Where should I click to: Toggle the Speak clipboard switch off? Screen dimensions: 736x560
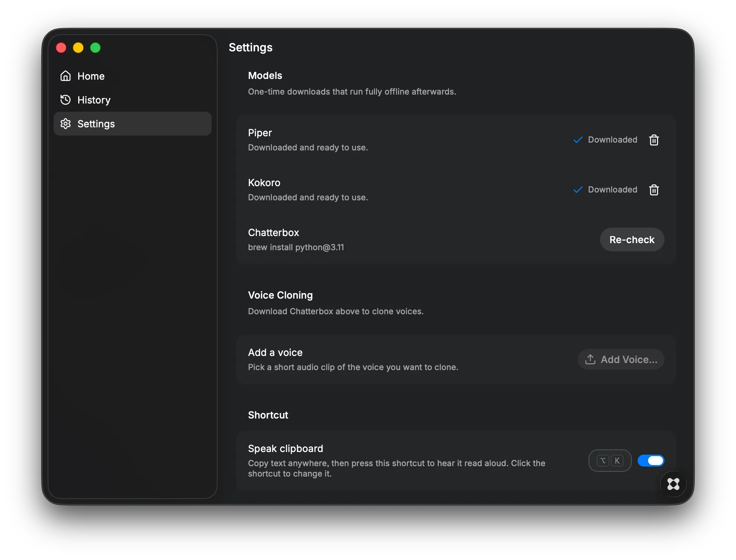(x=651, y=461)
